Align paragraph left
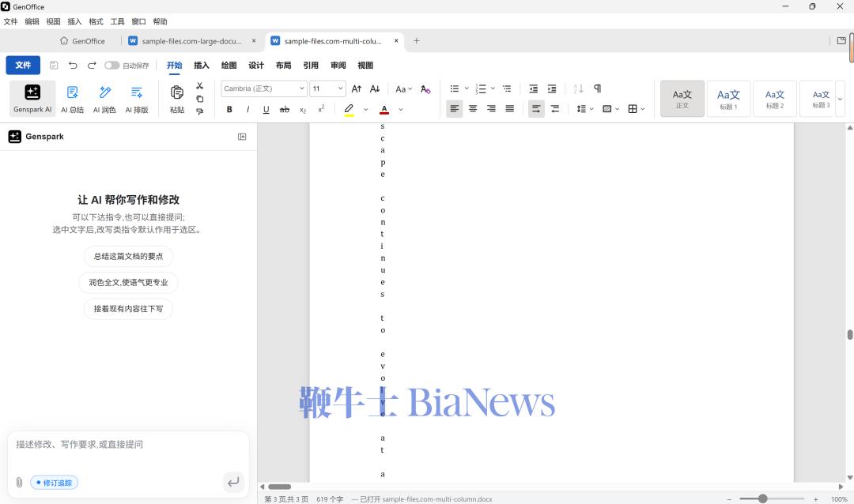854x504 pixels. (x=454, y=109)
